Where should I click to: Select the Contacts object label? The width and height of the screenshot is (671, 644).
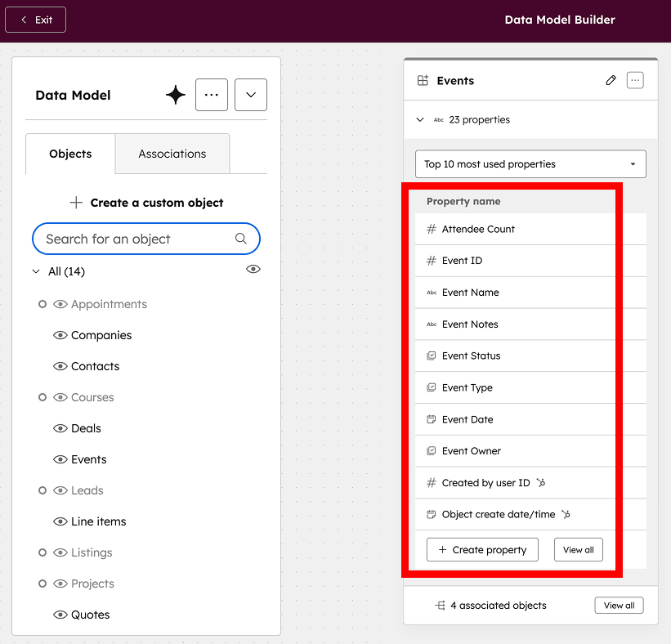click(x=96, y=366)
